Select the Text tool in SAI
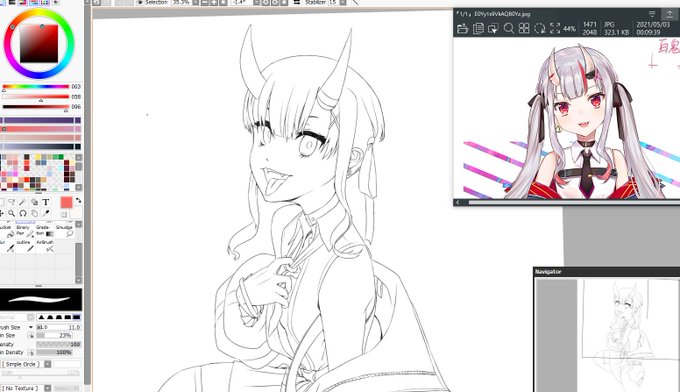The image size is (680, 392). [46, 202]
